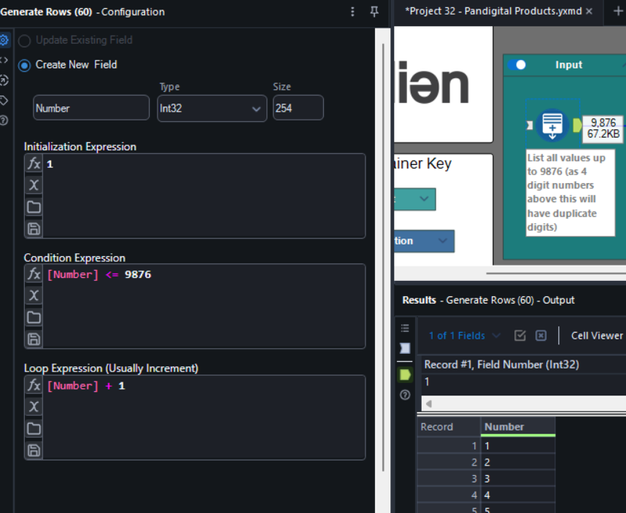Open saved expressions folder for Initialization Expression
626x513 pixels.
34,207
